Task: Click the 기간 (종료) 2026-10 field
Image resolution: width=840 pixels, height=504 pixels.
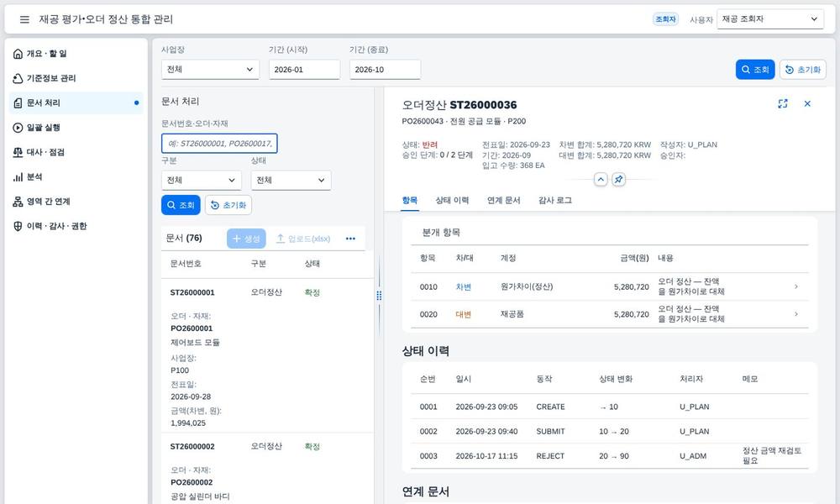Action: coord(385,70)
